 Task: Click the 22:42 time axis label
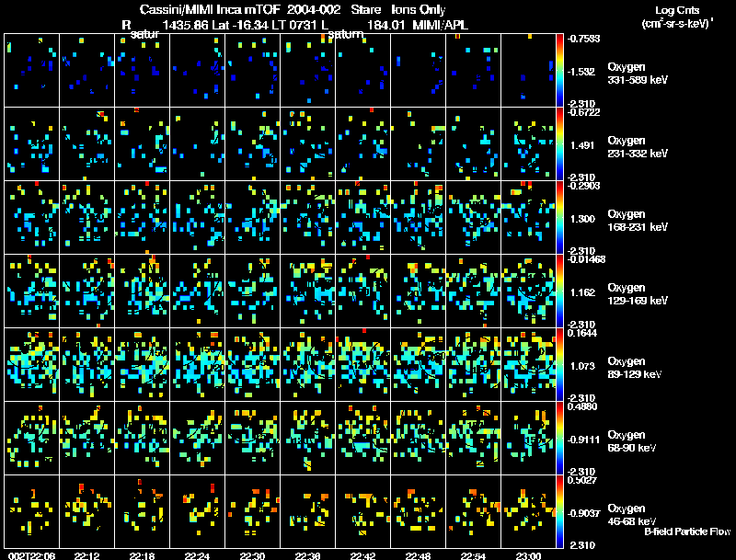362,555
